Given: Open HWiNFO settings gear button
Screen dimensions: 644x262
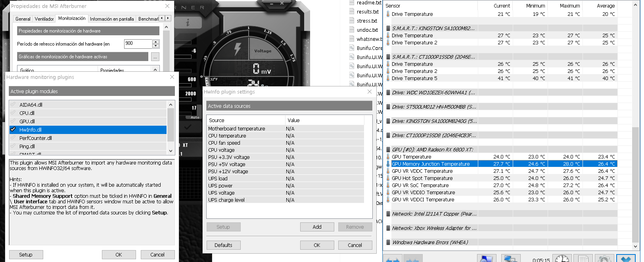Looking at the screenshot, I should (x=604, y=259).
